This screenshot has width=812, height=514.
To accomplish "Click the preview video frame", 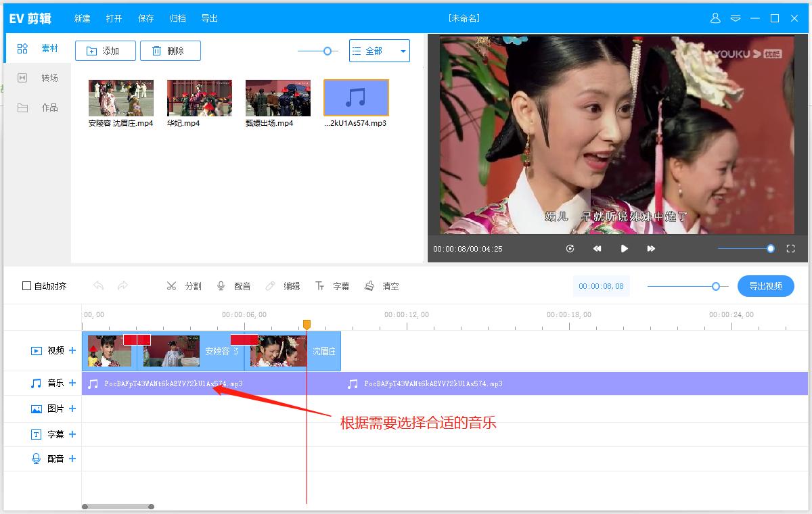I will 617,135.
